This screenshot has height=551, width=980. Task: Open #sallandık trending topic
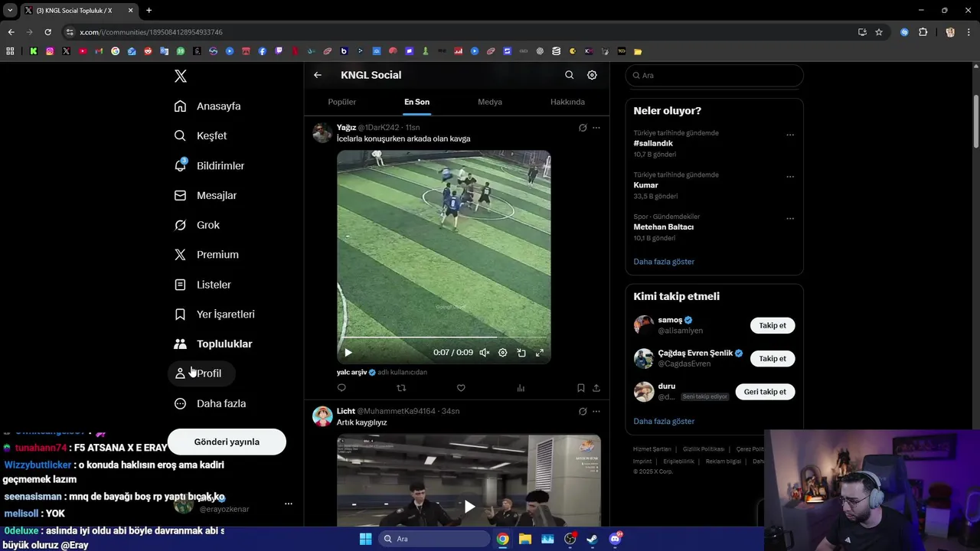(653, 143)
